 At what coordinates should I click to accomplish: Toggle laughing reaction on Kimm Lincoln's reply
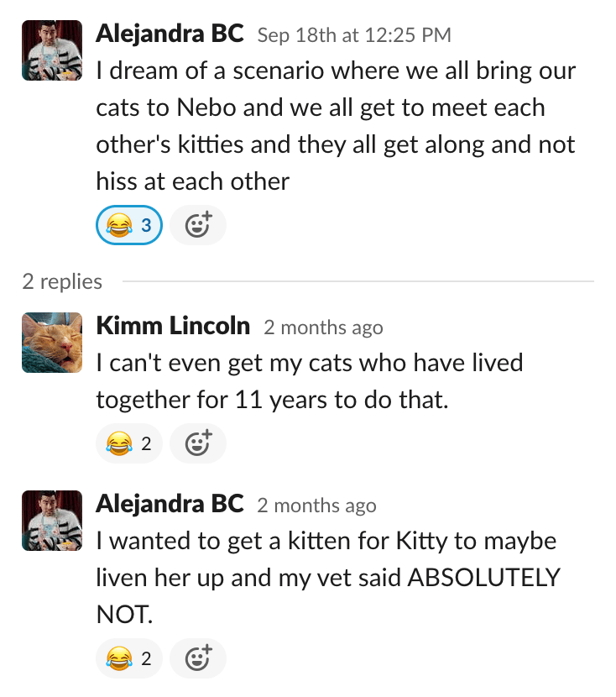(x=130, y=443)
